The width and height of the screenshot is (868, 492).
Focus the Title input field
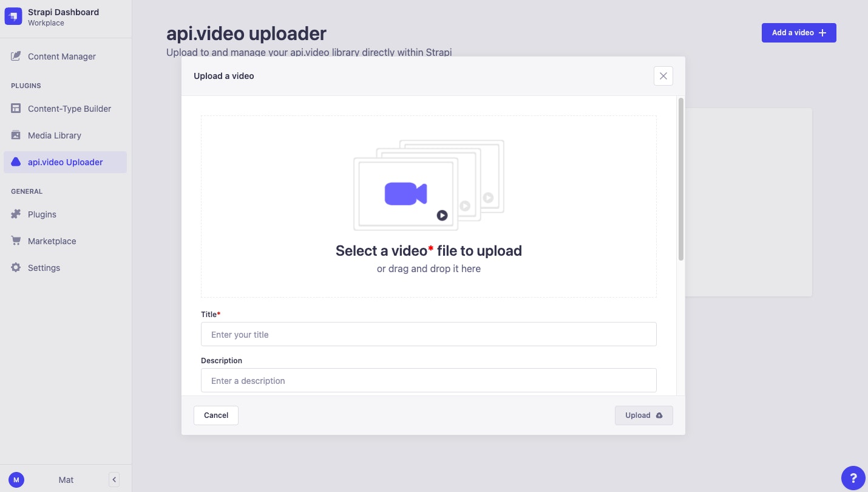pyautogui.click(x=429, y=334)
